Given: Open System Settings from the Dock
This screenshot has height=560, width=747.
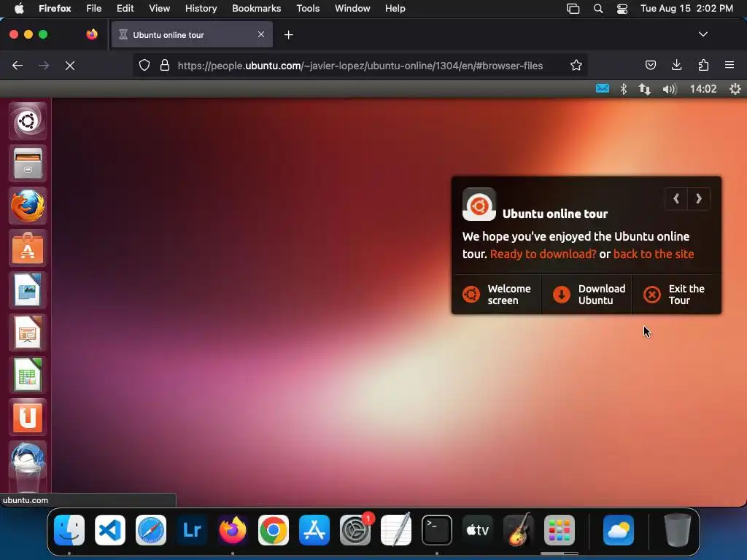Looking at the screenshot, I should (x=355, y=529).
